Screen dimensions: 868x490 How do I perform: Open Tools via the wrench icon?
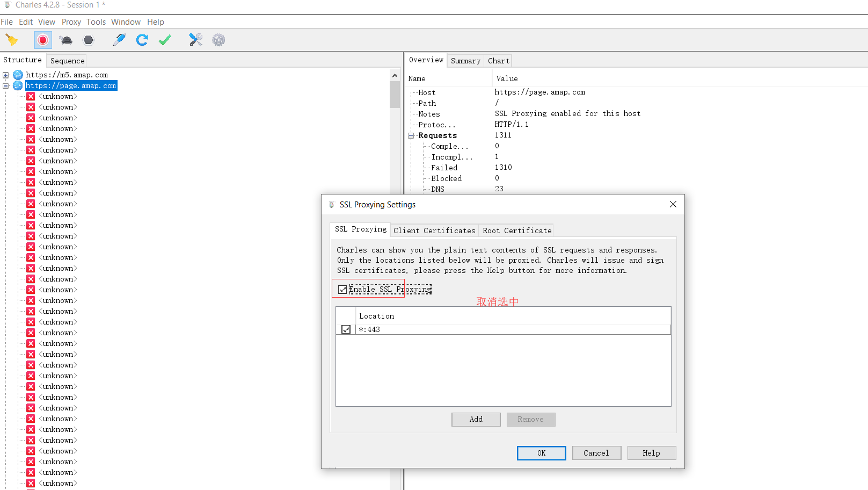point(195,40)
